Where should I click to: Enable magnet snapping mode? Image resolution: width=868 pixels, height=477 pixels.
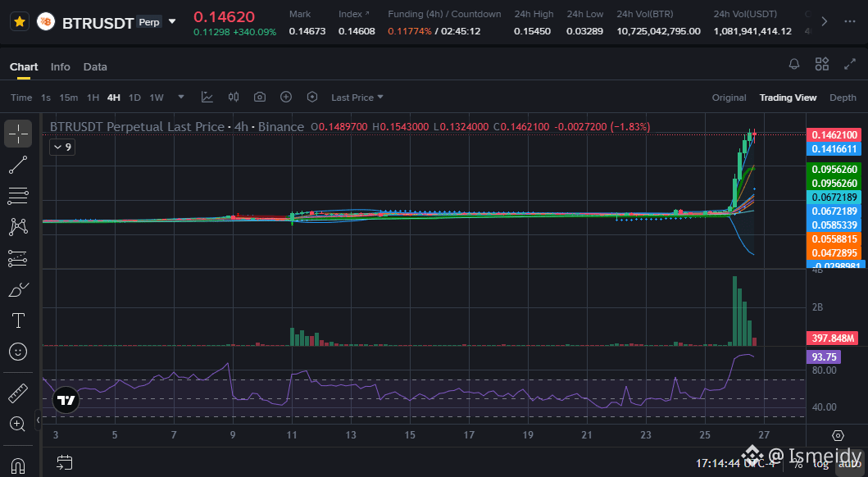18,466
